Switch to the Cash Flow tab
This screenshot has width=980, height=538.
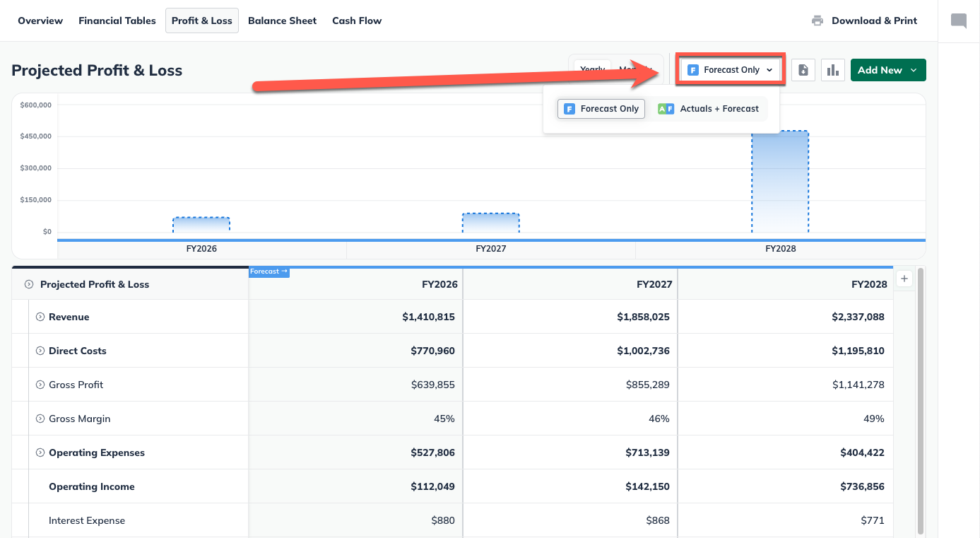357,21
